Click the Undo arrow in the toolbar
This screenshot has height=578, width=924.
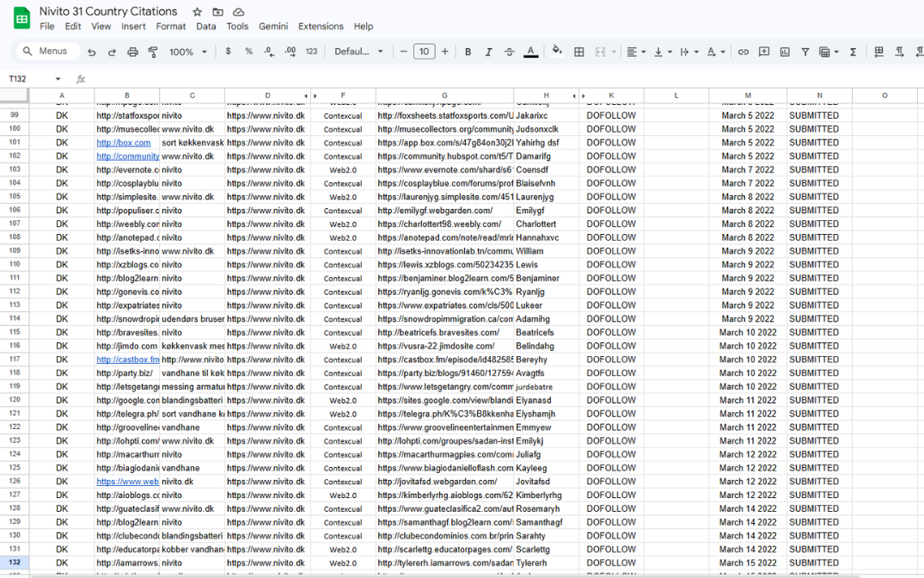coord(92,52)
